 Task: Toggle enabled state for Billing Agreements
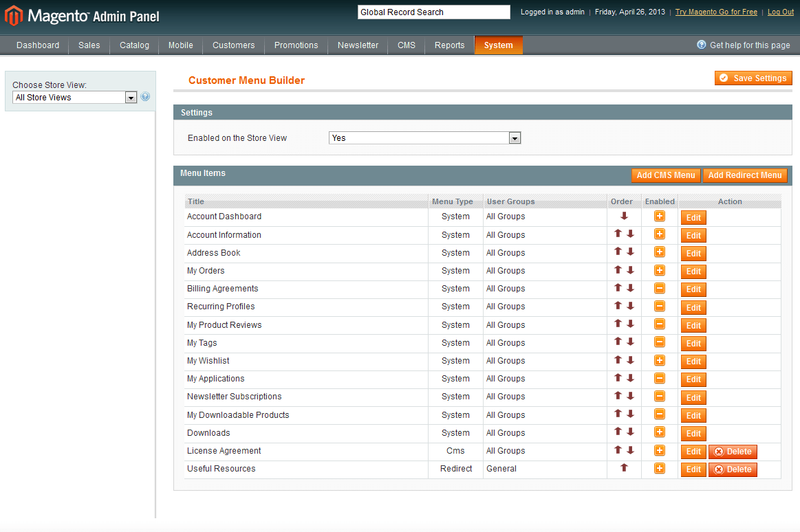pos(660,289)
